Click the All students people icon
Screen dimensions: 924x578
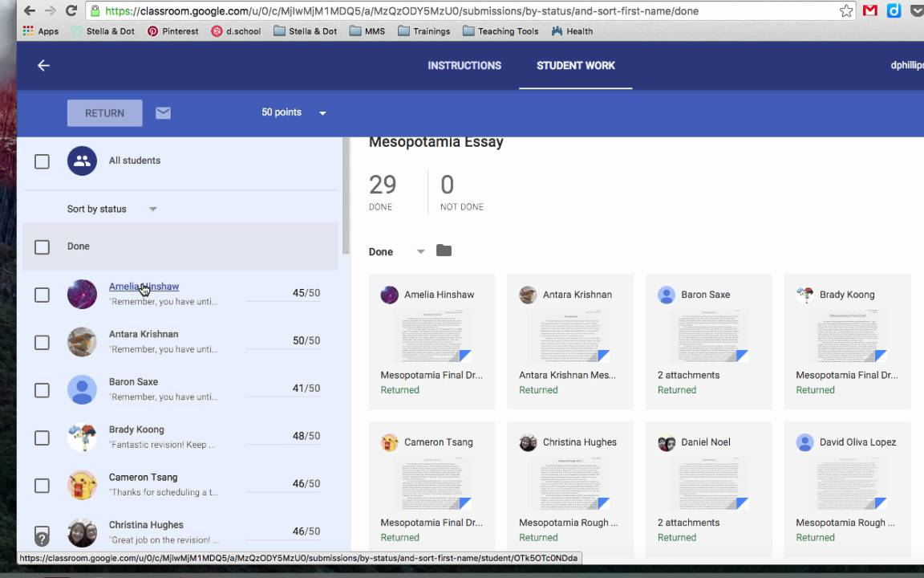82,161
